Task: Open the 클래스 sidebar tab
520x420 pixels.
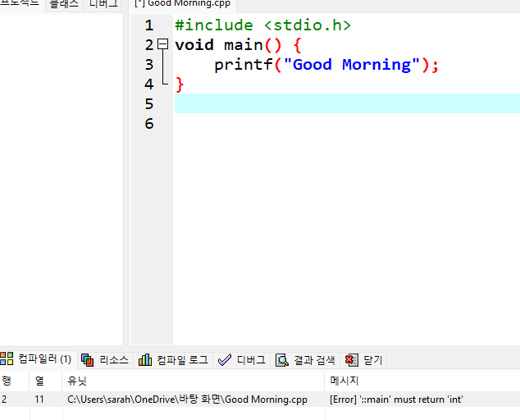Action: (64, 4)
